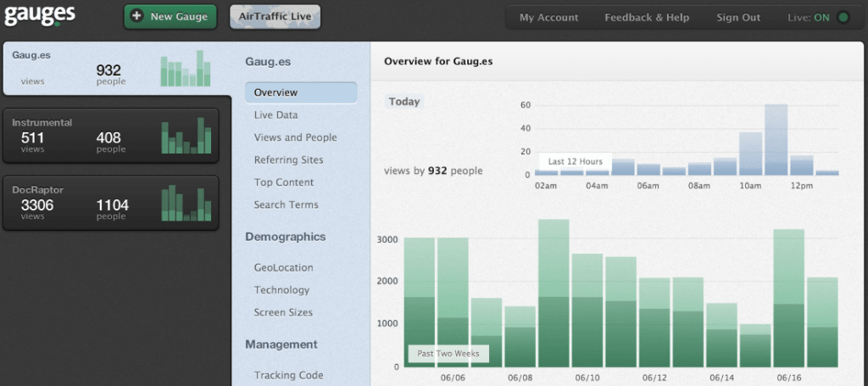Screen dimensions: 868x386
Task: Open Search Terms report
Action: click(x=286, y=204)
